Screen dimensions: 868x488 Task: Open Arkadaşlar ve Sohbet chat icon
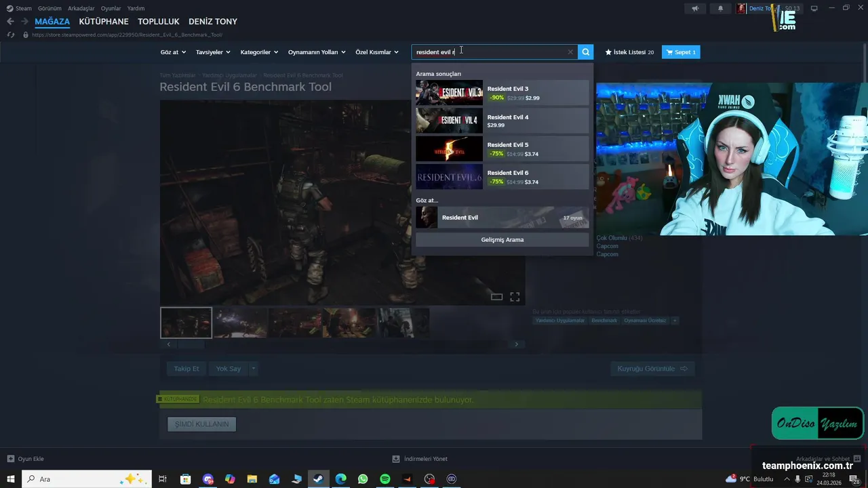857,459
